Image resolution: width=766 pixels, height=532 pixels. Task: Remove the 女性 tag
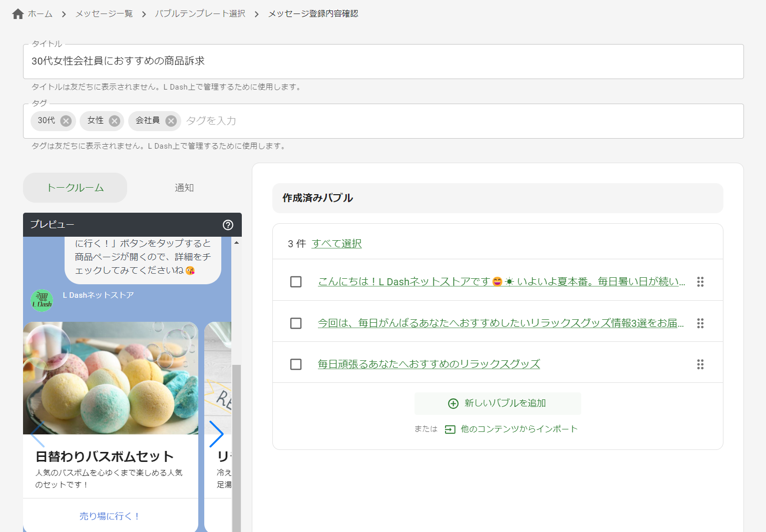point(114,121)
